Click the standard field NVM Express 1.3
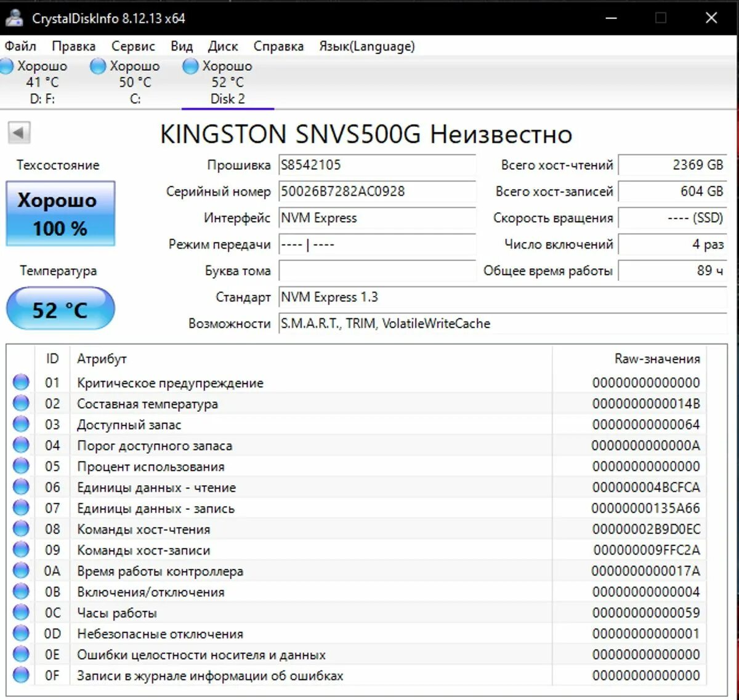 pos(503,297)
